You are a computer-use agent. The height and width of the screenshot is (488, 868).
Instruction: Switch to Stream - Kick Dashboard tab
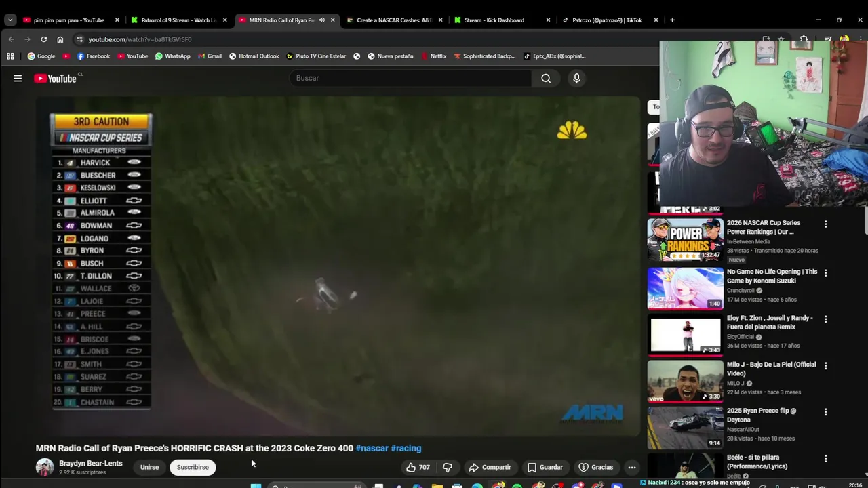[x=502, y=20]
